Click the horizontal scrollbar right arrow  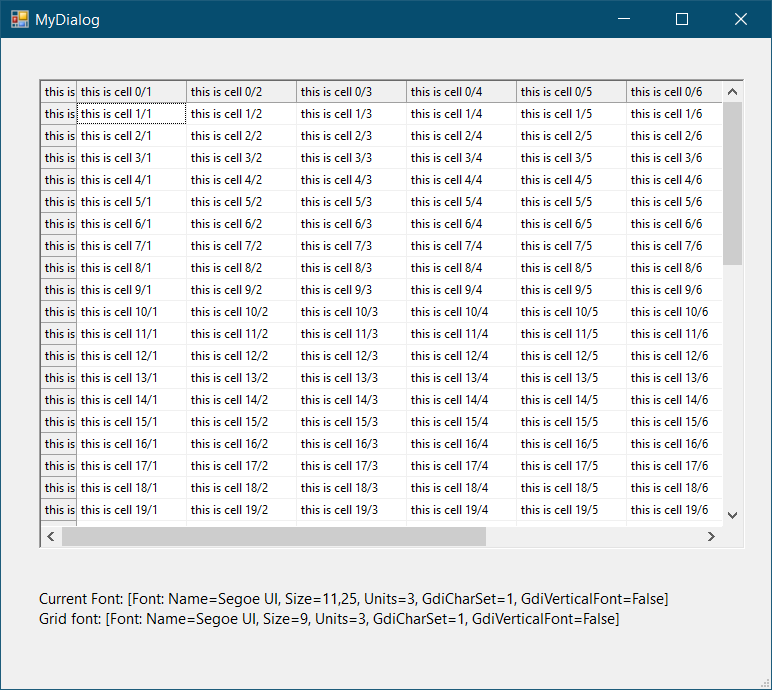point(711,536)
